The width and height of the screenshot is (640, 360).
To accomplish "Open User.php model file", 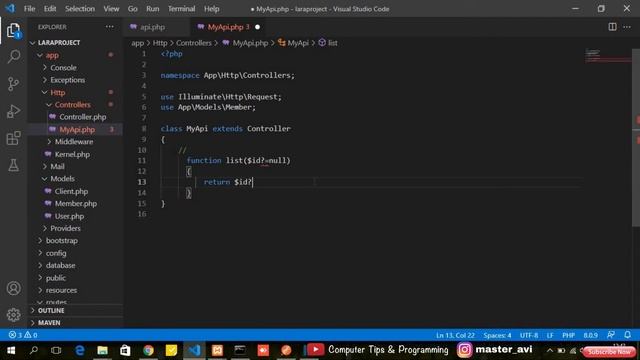I will pos(69,216).
